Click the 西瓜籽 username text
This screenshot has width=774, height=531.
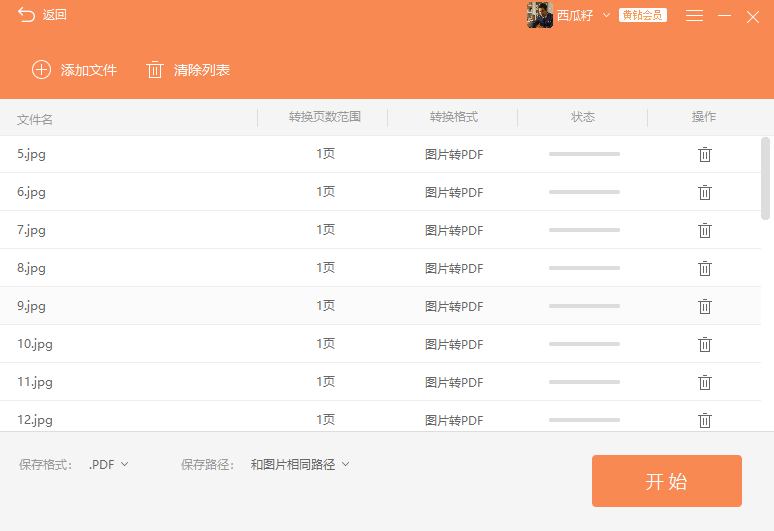tap(575, 15)
